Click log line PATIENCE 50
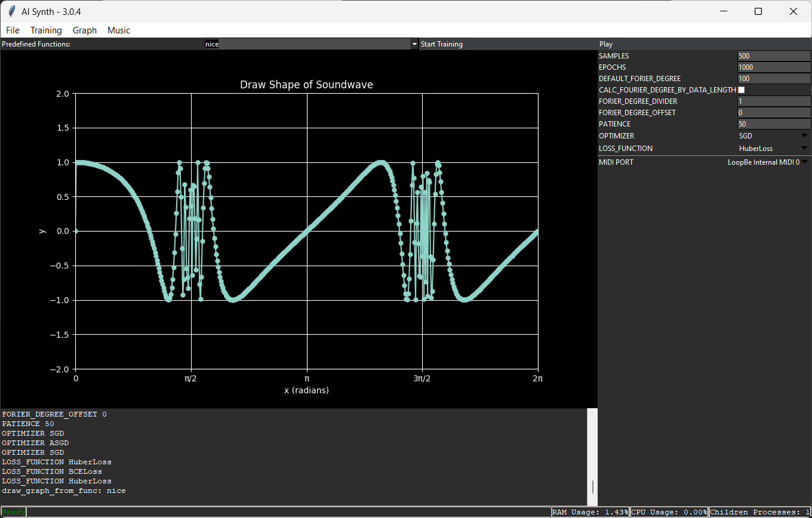The width and height of the screenshot is (812, 518). tap(28, 424)
